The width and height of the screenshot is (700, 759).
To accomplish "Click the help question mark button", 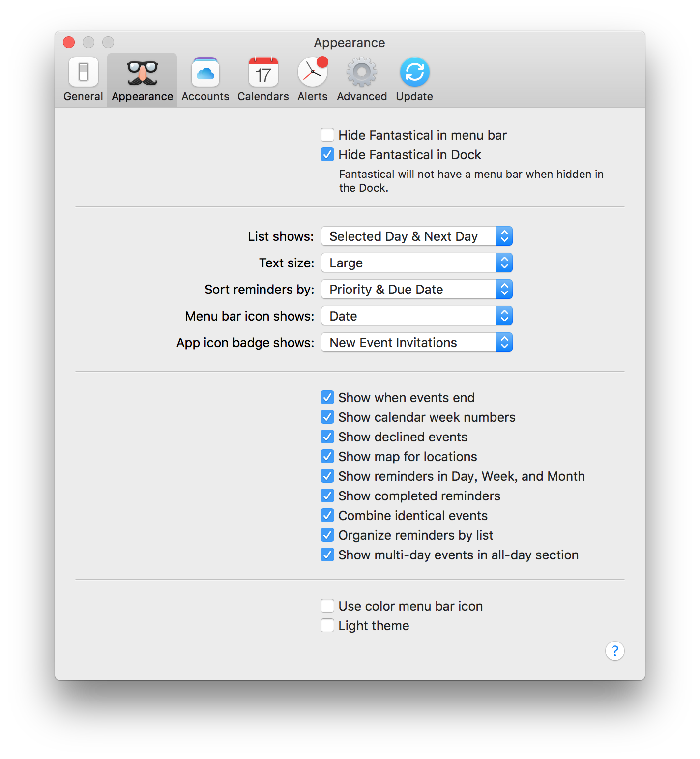I will point(614,651).
